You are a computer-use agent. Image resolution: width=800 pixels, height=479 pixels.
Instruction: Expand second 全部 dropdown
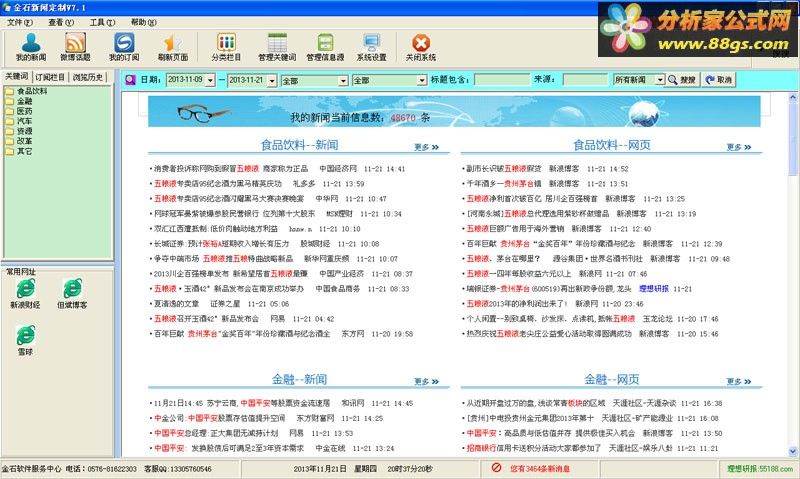click(421, 81)
